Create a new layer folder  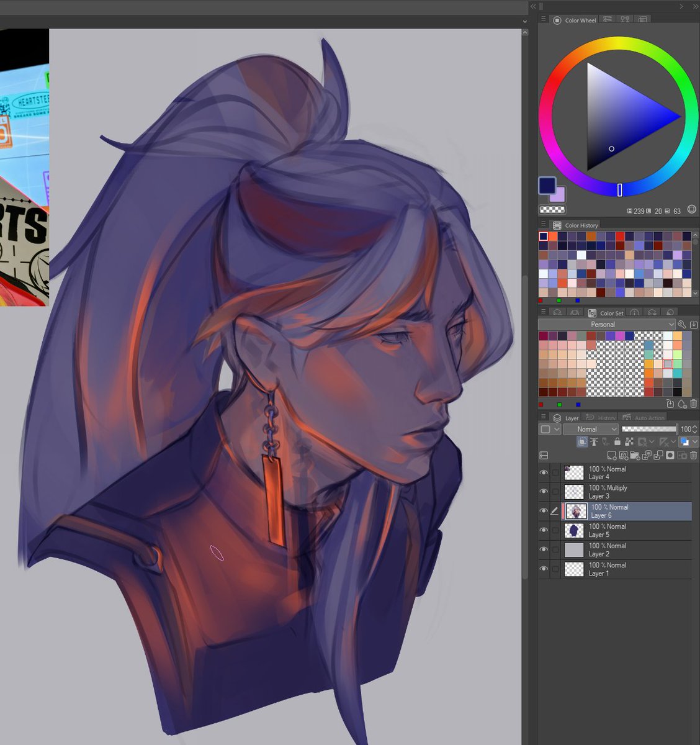click(635, 456)
